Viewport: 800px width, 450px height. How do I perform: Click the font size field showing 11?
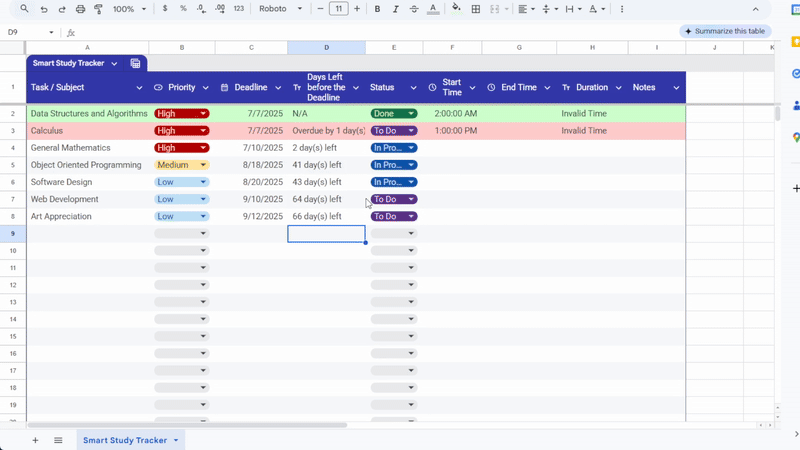[339, 9]
